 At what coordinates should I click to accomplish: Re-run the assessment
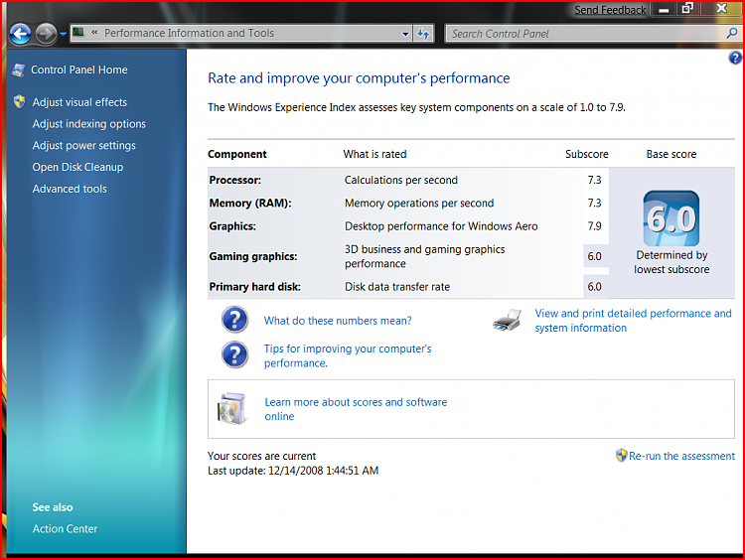point(681,456)
